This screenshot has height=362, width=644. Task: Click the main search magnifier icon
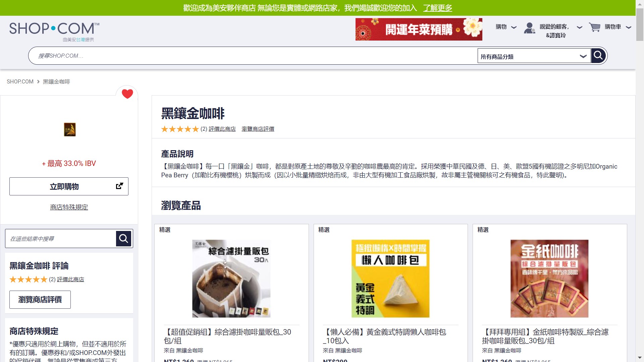(x=598, y=56)
